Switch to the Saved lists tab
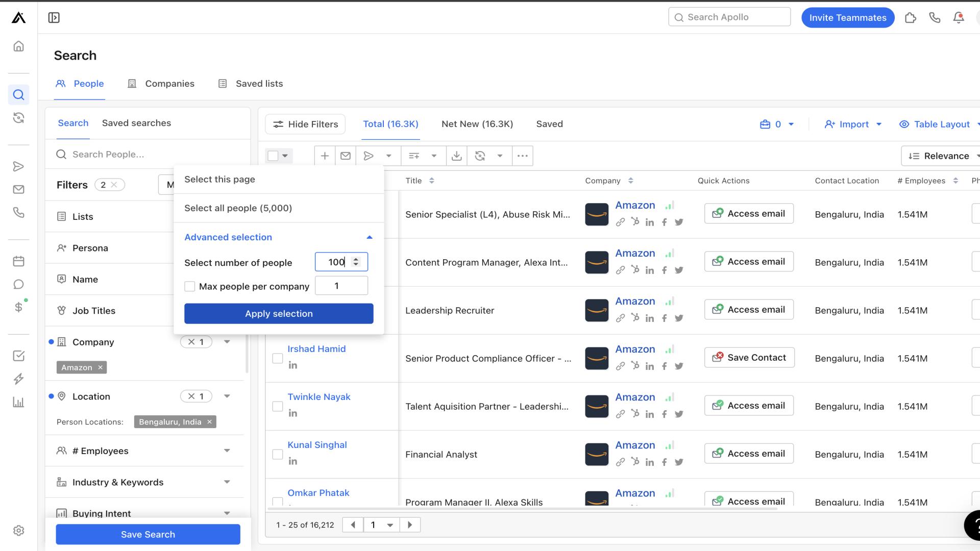The width and height of the screenshot is (980, 551). [251, 84]
